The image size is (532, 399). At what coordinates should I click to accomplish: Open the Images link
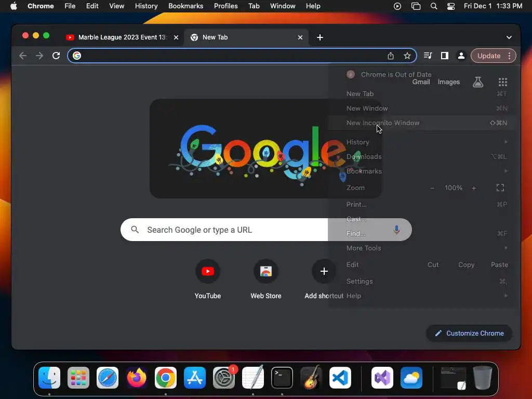(x=448, y=82)
